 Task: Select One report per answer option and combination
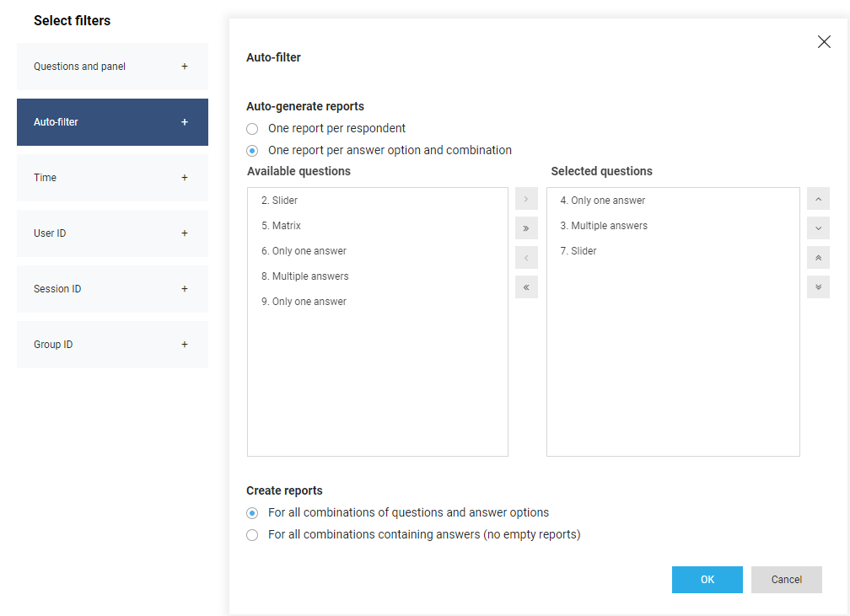252,150
